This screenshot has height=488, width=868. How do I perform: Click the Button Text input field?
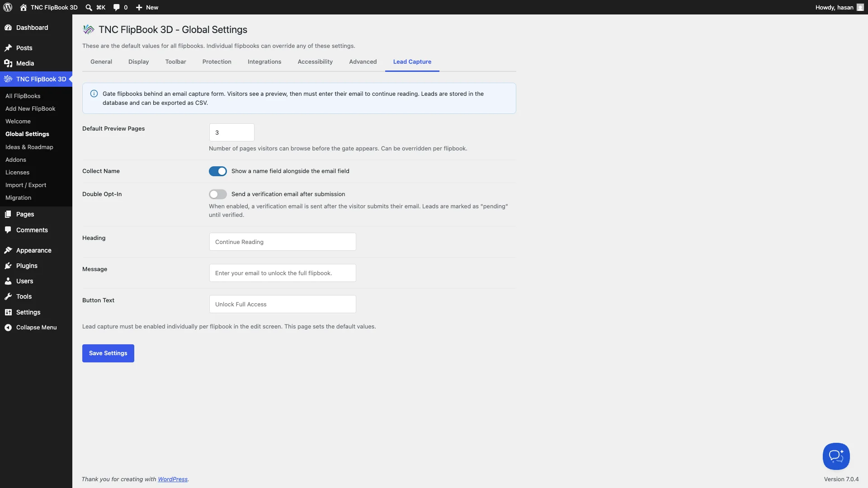tap(283, 304)
